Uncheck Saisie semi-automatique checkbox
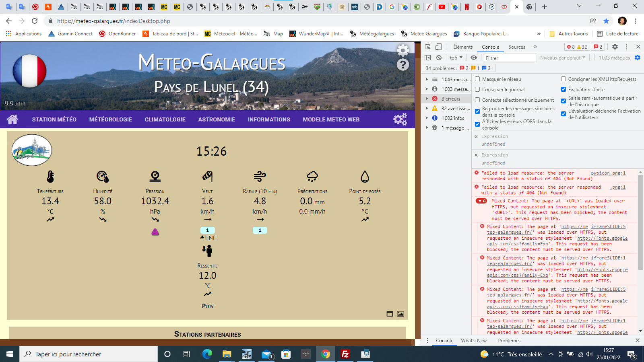The height and width of the screenshot is (362, 644). [x=563, y=101]
